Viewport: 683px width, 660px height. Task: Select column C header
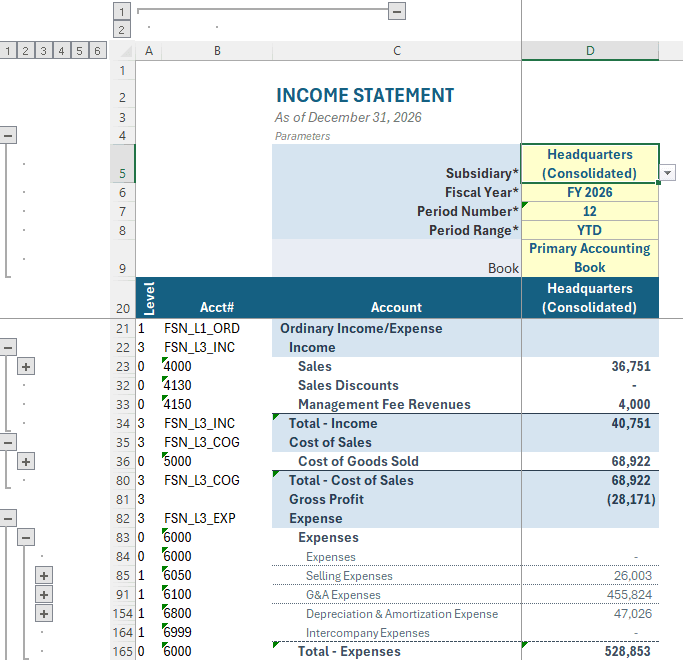(397, 51)
